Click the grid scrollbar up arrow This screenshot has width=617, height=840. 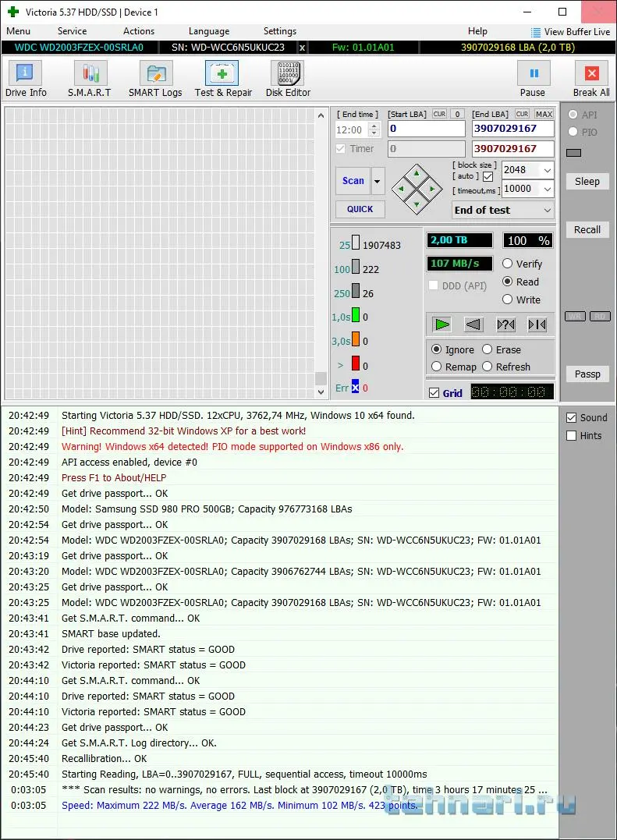[x=321, y=115]
